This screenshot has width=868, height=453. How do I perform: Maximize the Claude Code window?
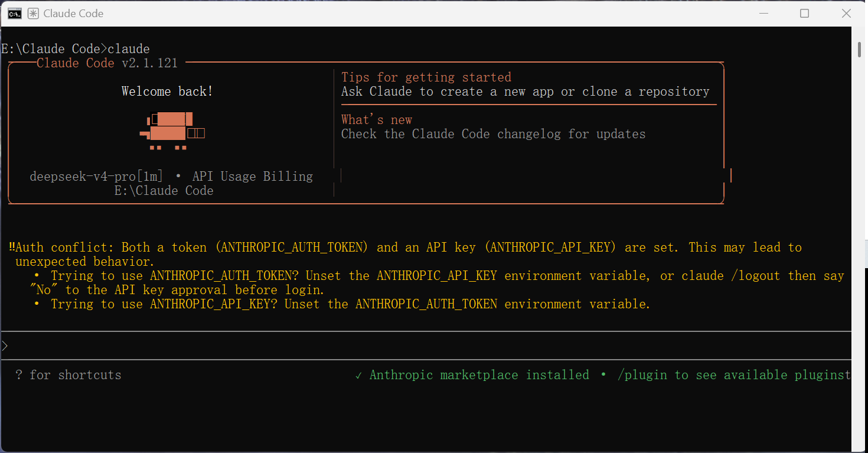tap(804, 14)
